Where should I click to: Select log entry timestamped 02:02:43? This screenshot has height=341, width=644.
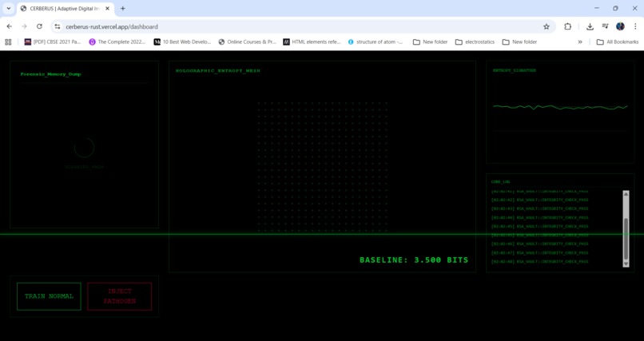click(539, 209)
